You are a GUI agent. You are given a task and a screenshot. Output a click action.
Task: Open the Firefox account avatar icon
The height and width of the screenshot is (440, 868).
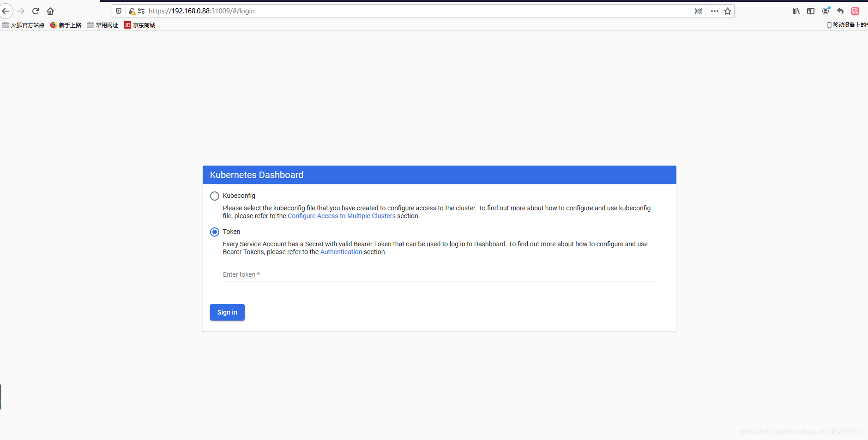pyautogui.click(x=826, y=11)
